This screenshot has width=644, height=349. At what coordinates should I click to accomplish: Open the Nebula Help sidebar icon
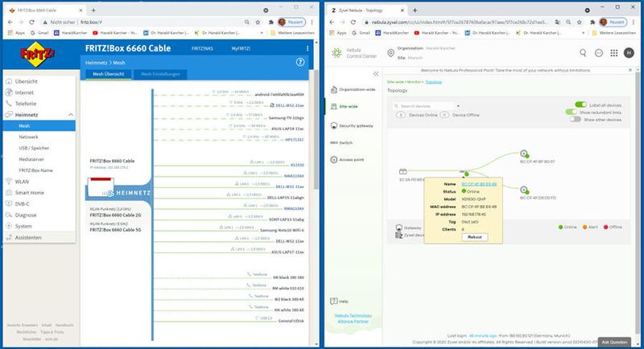[x=334, y=301]
